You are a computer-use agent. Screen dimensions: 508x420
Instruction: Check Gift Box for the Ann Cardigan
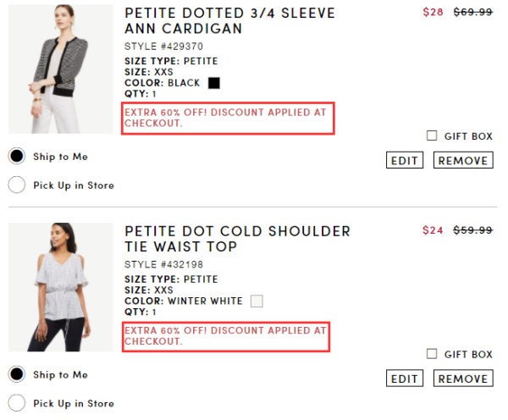click(x=432, y=135)
